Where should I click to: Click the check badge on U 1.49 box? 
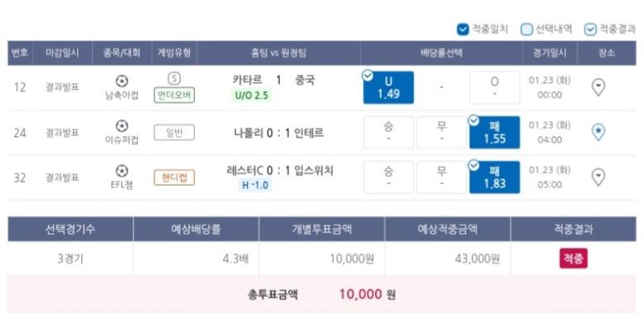368,75
